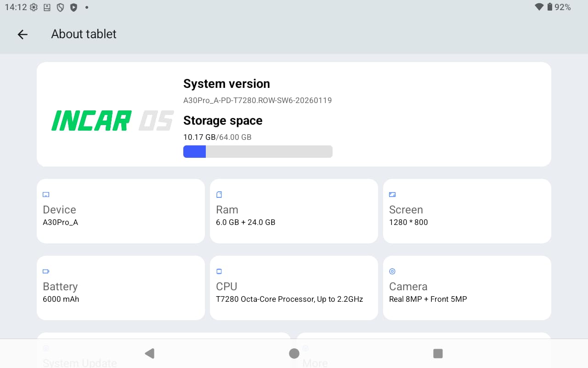
Task: Tap the Screen card icon
Action: pos(392,195)
